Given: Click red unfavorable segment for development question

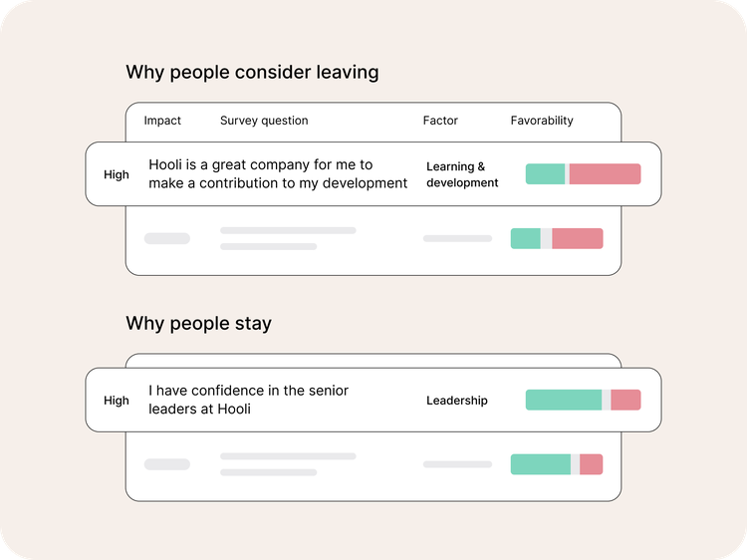Looking at the screenshot, I should 605,174.
